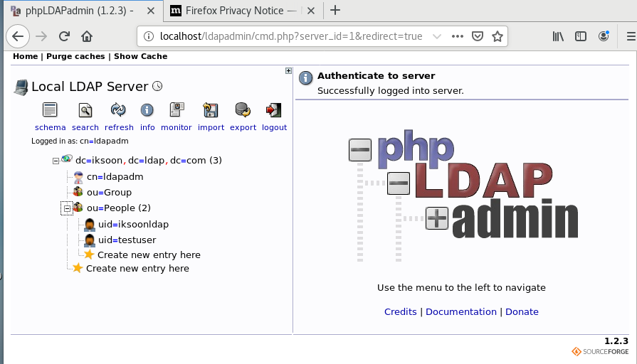Click the export text link
The image size is (637, 364).
click(243, 127)
